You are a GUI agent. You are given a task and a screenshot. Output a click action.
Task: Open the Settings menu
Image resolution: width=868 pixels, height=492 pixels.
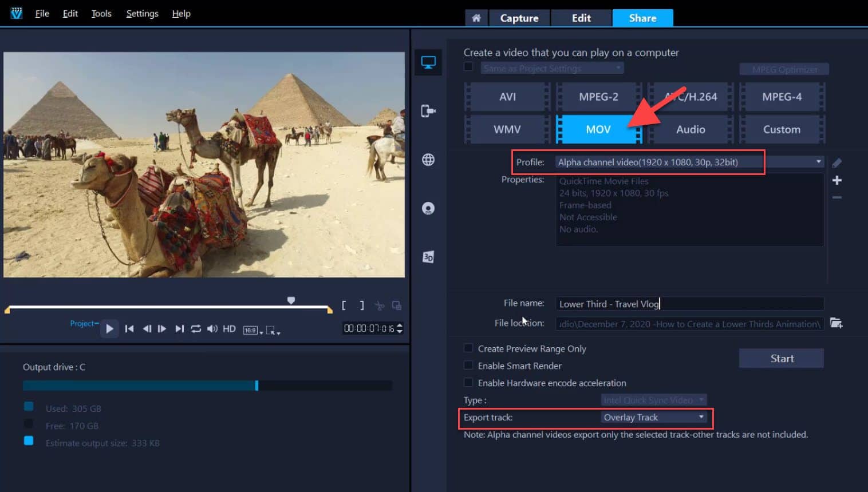coord(141,13)
